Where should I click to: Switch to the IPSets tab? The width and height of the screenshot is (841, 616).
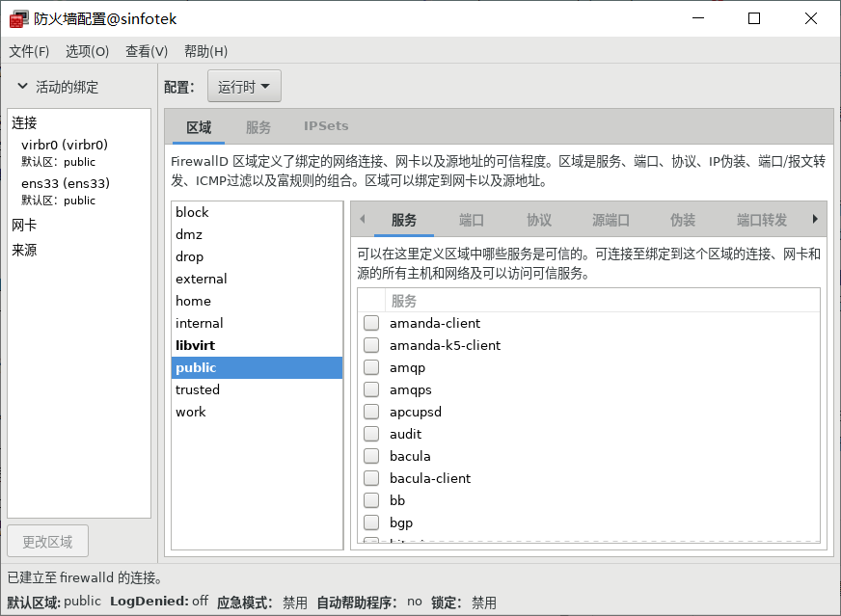click(x=326, y=126)
